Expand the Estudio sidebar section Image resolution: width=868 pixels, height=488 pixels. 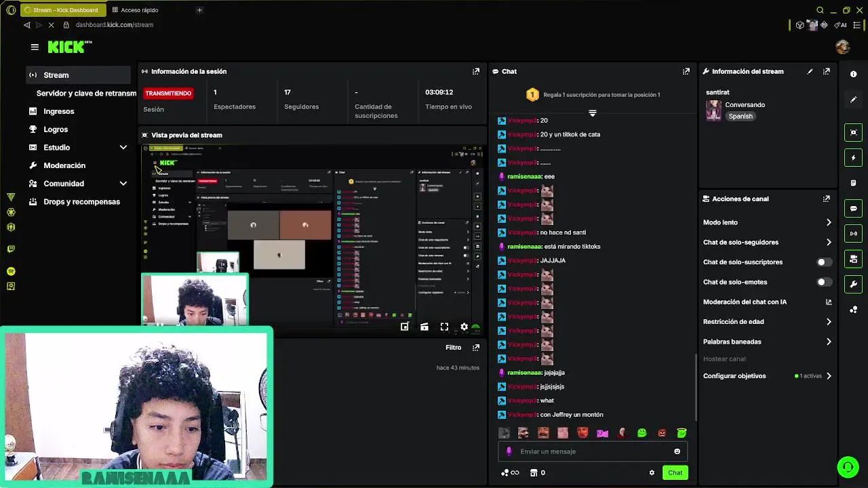point(123,147)
